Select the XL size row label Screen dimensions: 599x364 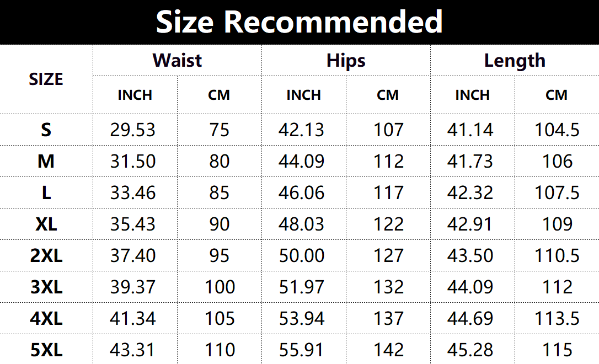tap(46, 224)
